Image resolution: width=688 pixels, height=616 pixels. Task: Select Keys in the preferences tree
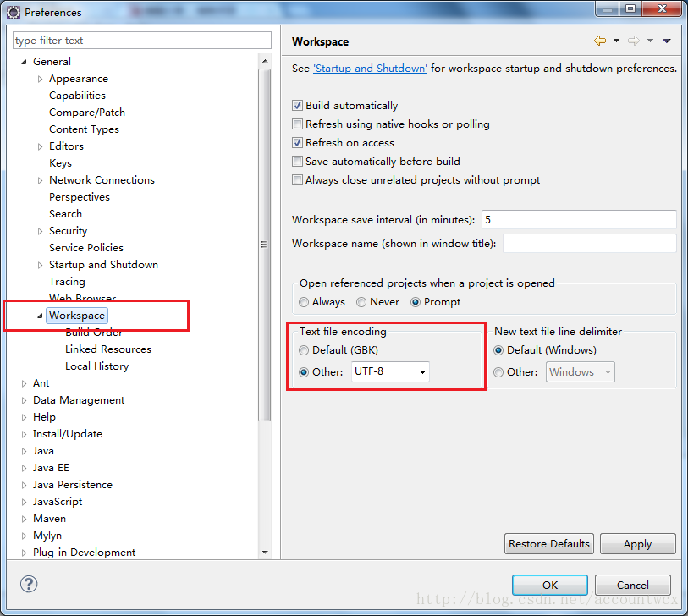point(60,163)
